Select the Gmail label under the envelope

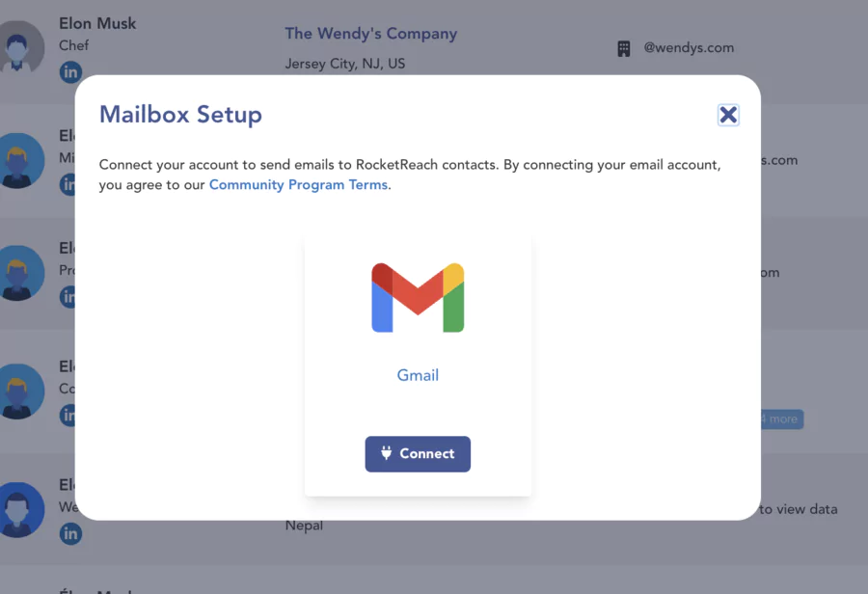point(418,375)
